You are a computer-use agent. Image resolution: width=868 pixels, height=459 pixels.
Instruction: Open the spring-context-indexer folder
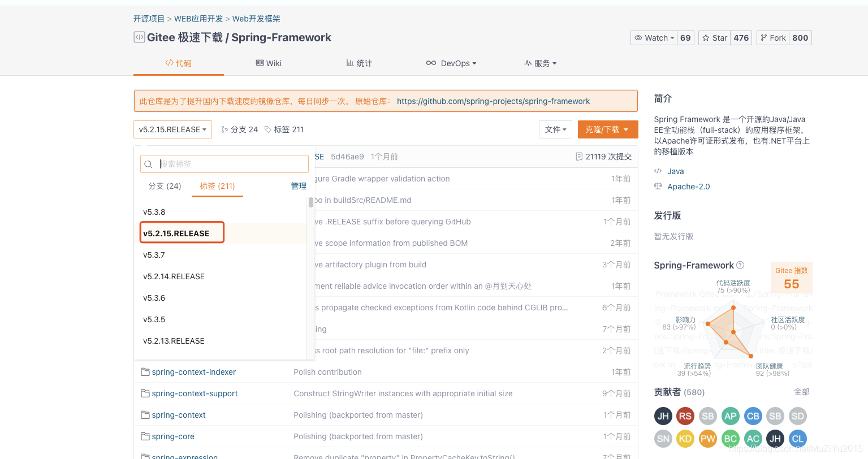tap(194, 372)
